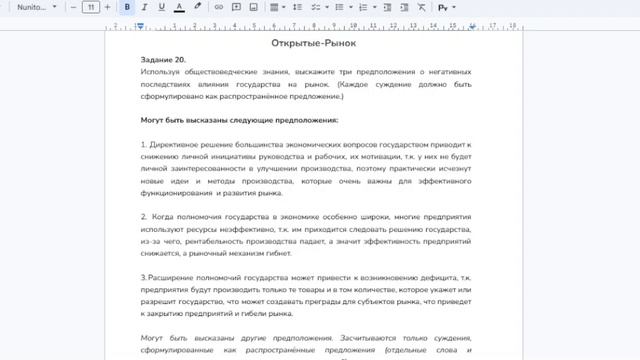Click the paragraph starting "3. Расширение полномочий"
This screenshot has width=640, height=360.
coord(306,296)
